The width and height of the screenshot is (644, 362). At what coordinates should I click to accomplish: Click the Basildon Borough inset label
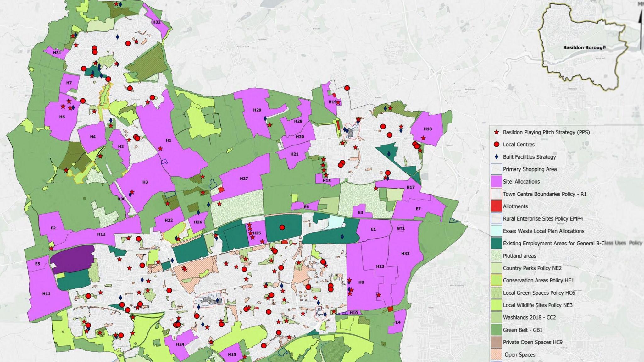click(x=584, y=47)
